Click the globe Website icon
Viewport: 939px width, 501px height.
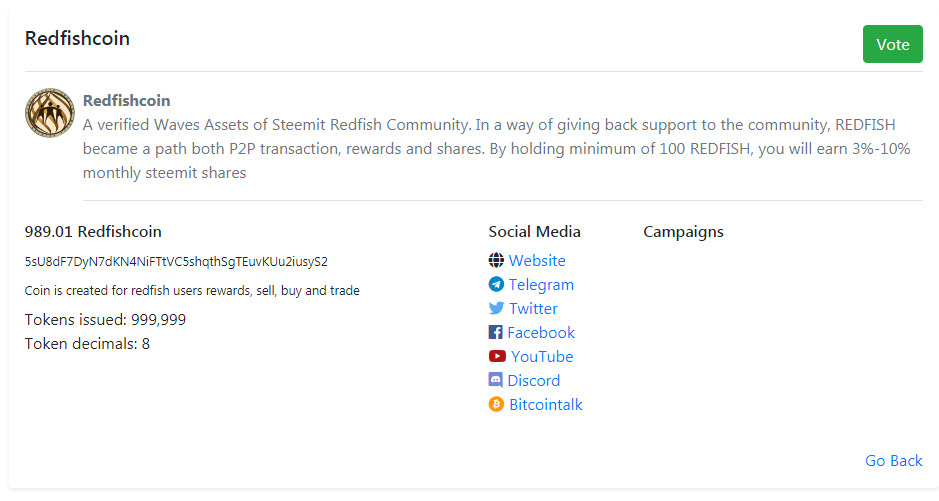[x=496, y=260]
